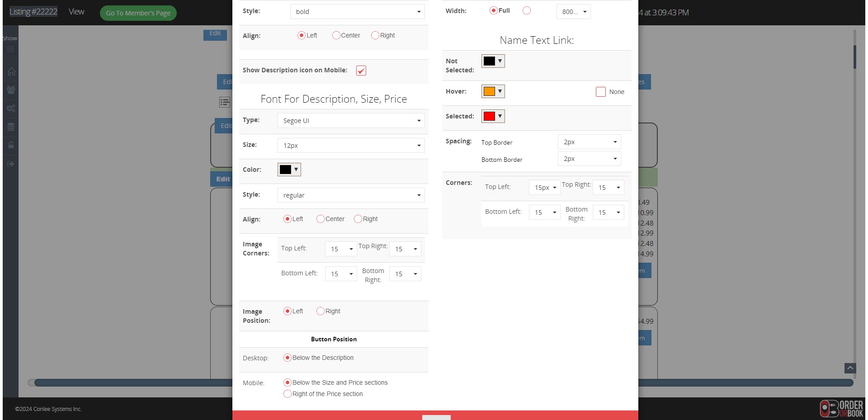Click the "Button Position" heading
This screenshot has height=420, width=868.
pos(334,339)
